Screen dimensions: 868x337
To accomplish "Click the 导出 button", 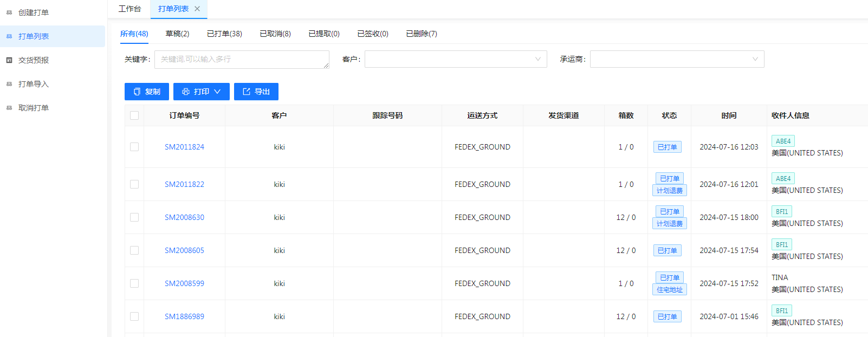I will click(256, 92).
